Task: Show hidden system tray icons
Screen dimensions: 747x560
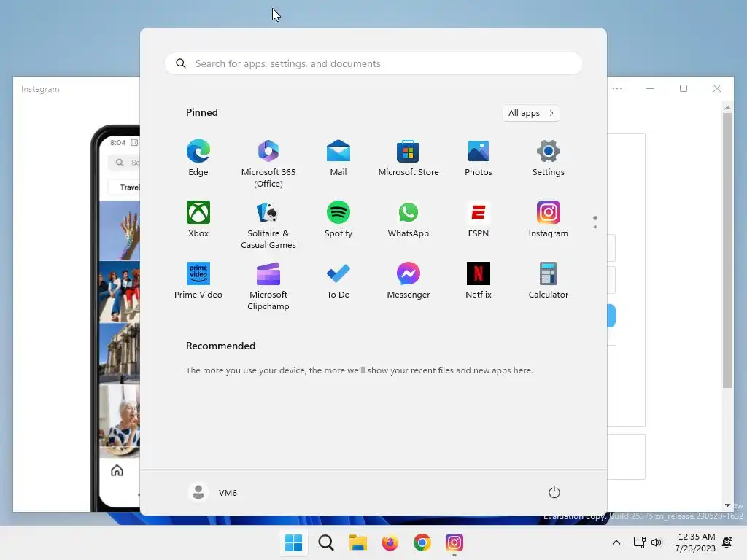Action: coord(616,542)
